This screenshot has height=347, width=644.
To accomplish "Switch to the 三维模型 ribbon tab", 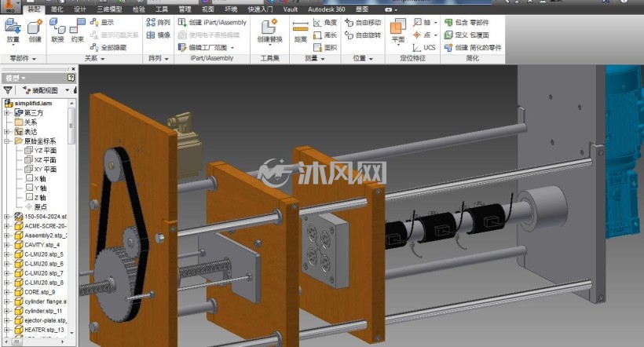I will pos(109,9).
